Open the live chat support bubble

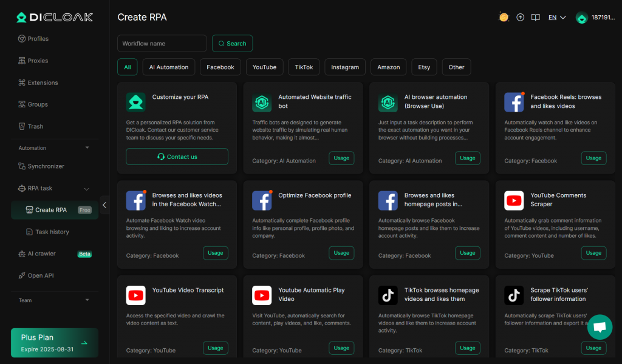(x=600, y=327)
